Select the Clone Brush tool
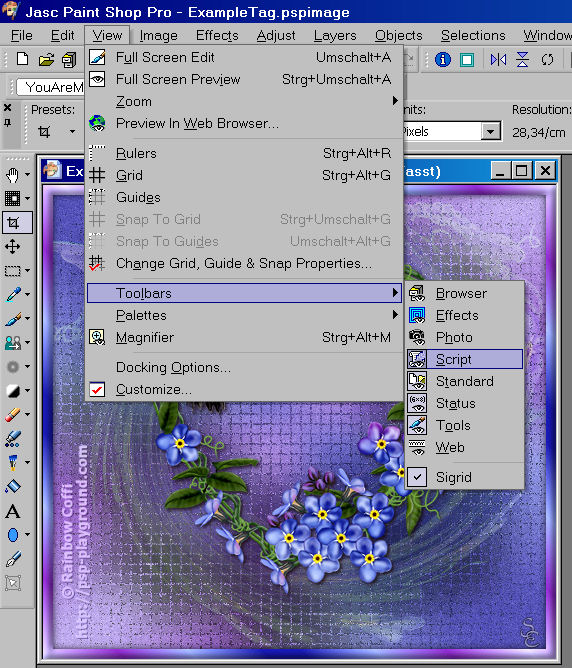Viewport: 572px width, 668px height. tap(13, 343)
